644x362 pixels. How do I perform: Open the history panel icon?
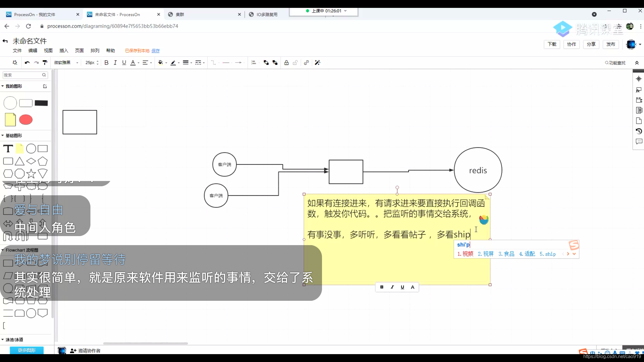pyautogui.click(x=639, y=131)
